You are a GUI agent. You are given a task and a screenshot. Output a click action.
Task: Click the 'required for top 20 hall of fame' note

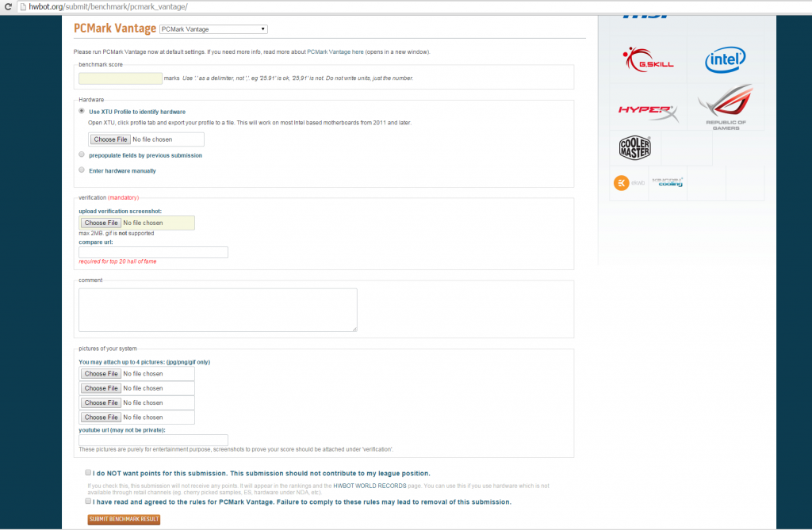click(x=117, y=261)
